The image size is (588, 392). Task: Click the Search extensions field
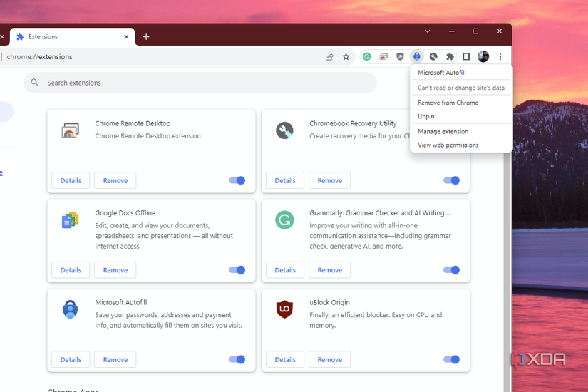click(200, 83)
